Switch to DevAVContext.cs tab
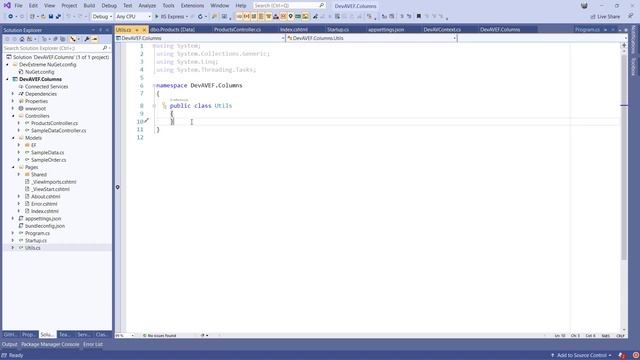The image size is (640, 360). [x=442, y=30]
